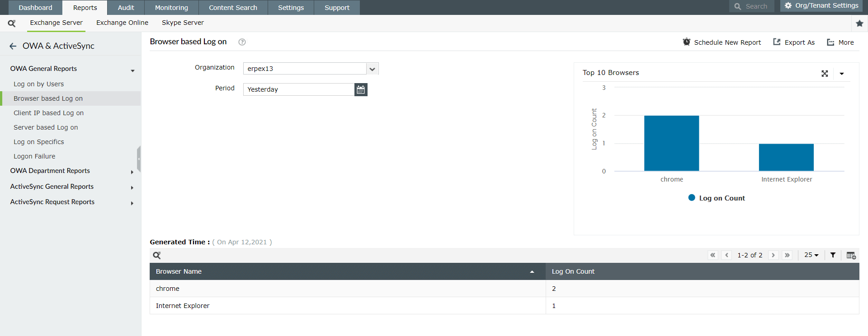Switch to the Monitoring tab

[171, 8]
